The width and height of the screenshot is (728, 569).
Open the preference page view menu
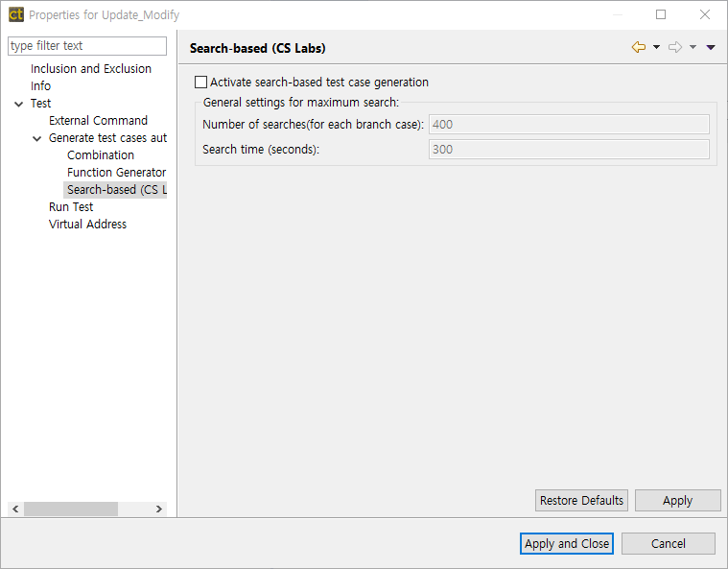pos(711,47)
